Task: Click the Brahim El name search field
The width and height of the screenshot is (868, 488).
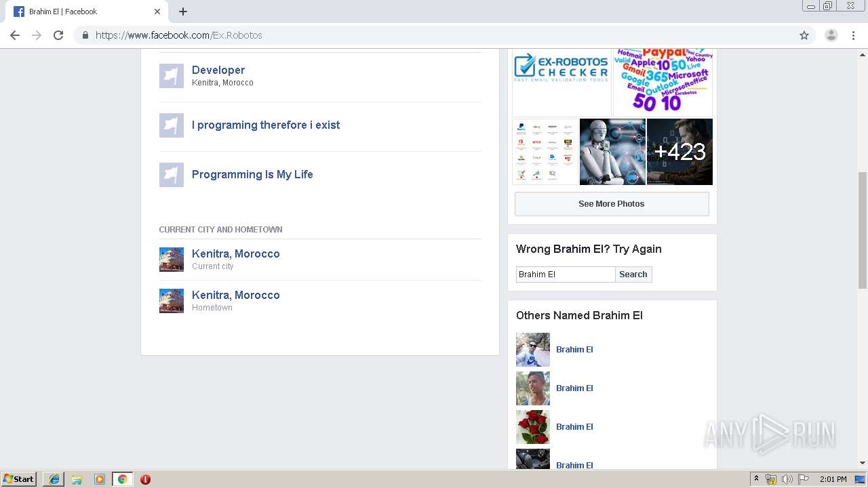Action: (566, 274)
